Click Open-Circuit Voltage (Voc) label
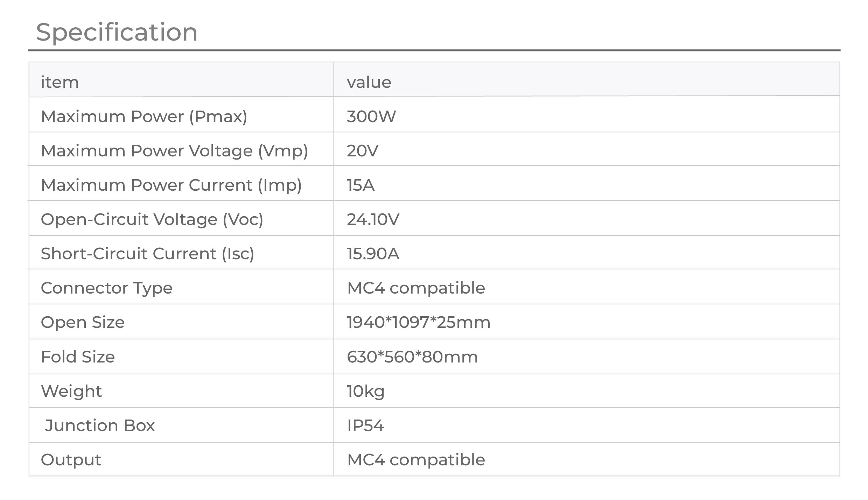The height and width of the screenshot is (500, 868). click(x=152, y=219)
